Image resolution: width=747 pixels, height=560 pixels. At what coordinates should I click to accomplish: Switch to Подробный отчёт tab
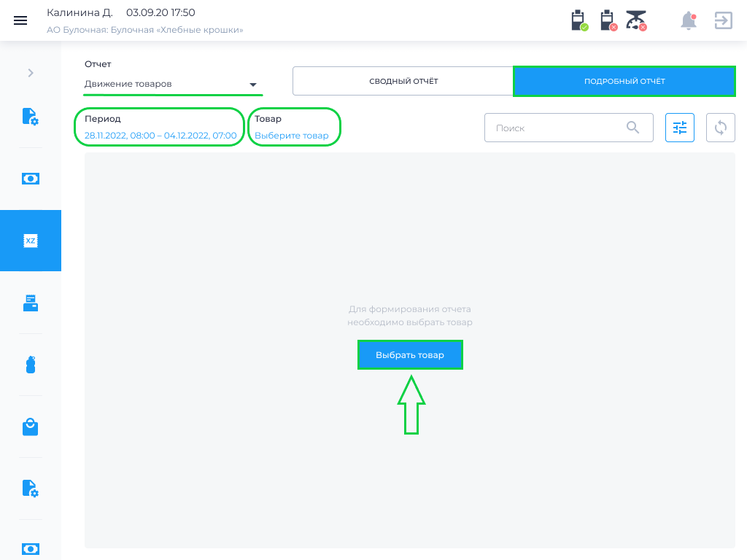(624, 82)
